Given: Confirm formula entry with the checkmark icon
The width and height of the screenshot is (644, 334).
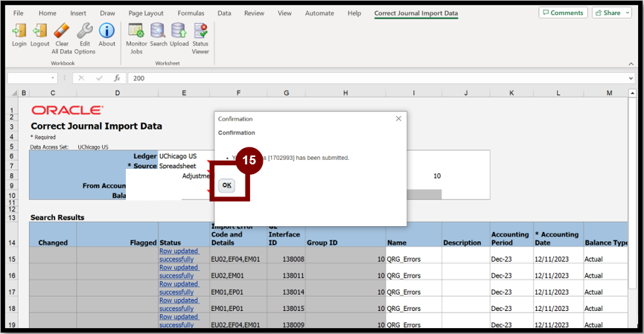Looking at the screenshot, I should coord(100,78).
